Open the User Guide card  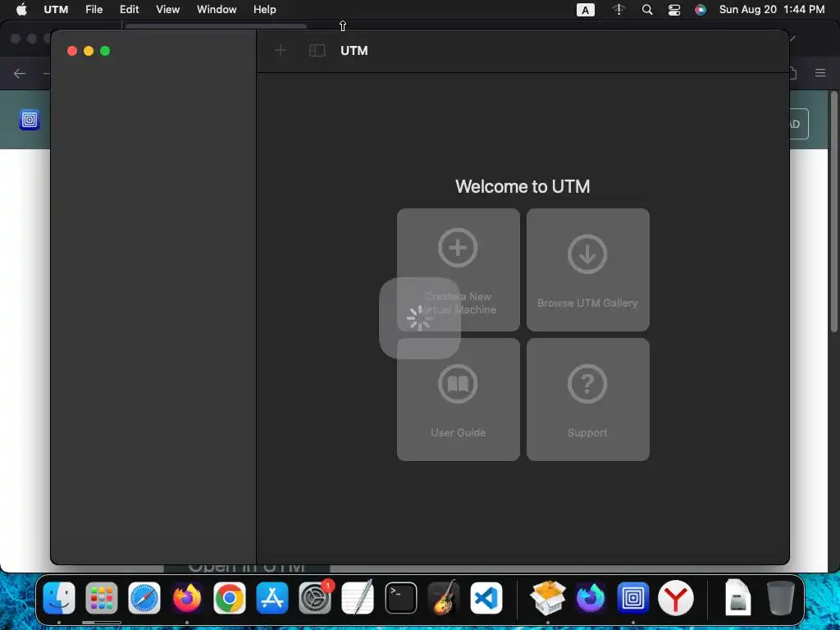(x=458, y=399)
